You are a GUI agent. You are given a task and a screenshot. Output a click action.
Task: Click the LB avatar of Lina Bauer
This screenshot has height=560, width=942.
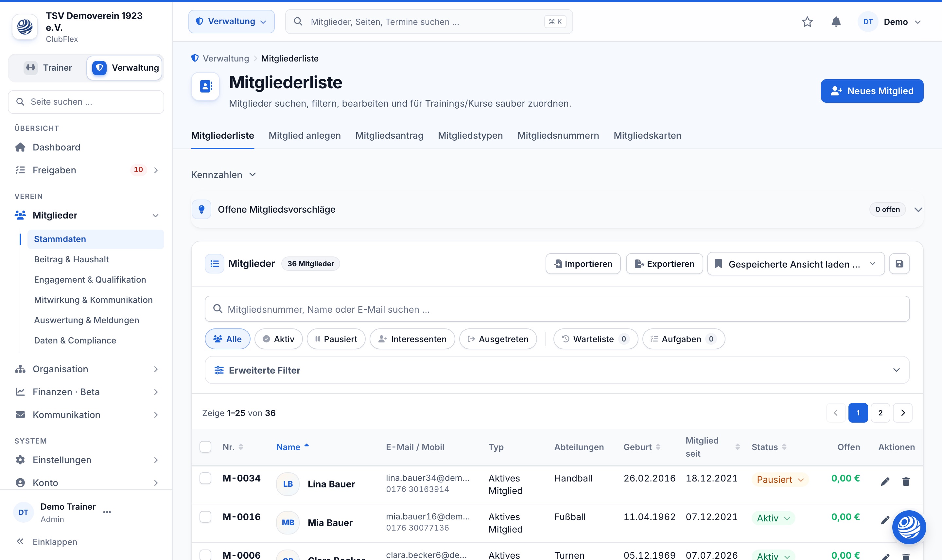[288, 484]
